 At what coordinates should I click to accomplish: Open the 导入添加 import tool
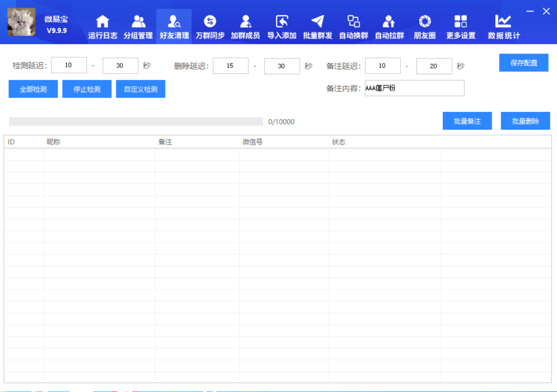281,26
